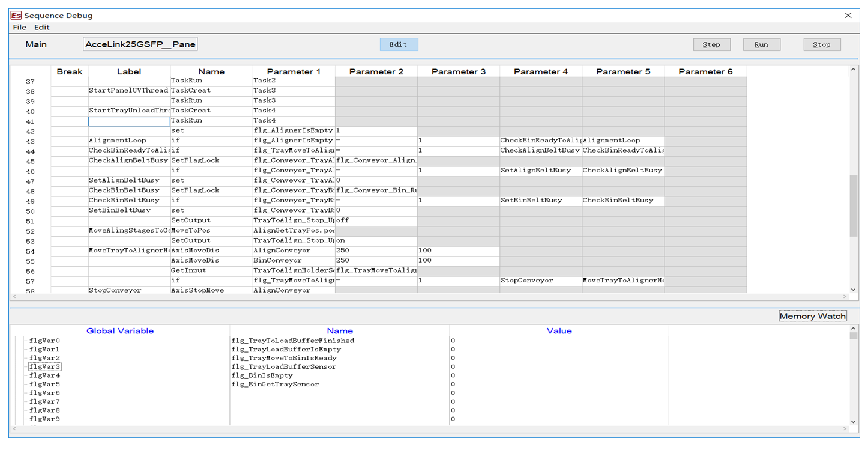Screen dimensions: 868x453
Task: Click the Run button
Action: (x=761, y=44)
